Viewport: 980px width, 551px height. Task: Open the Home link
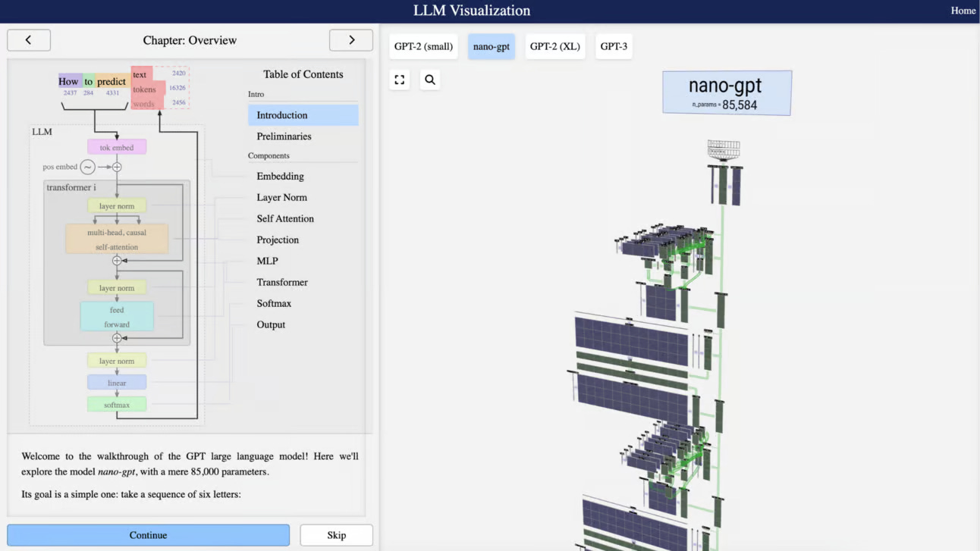(963, 11)
